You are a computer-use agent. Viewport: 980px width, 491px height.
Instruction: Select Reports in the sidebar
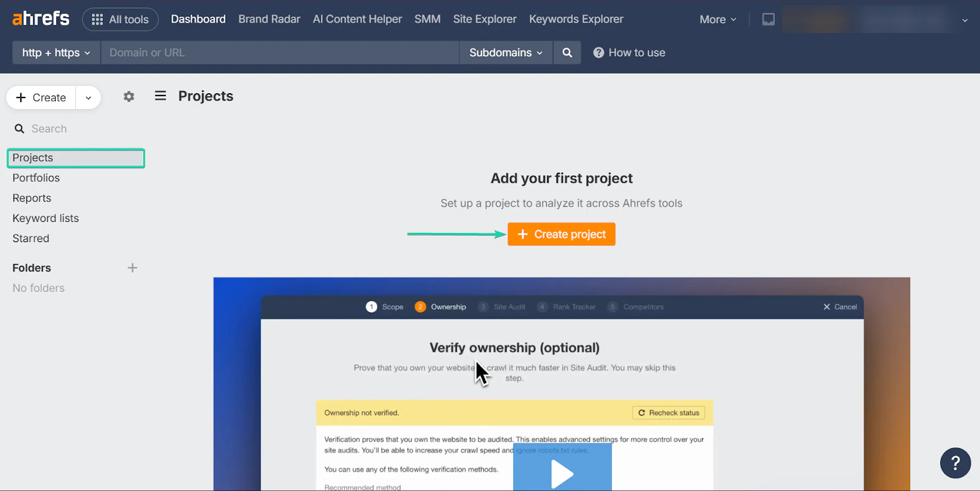(32, 198)
